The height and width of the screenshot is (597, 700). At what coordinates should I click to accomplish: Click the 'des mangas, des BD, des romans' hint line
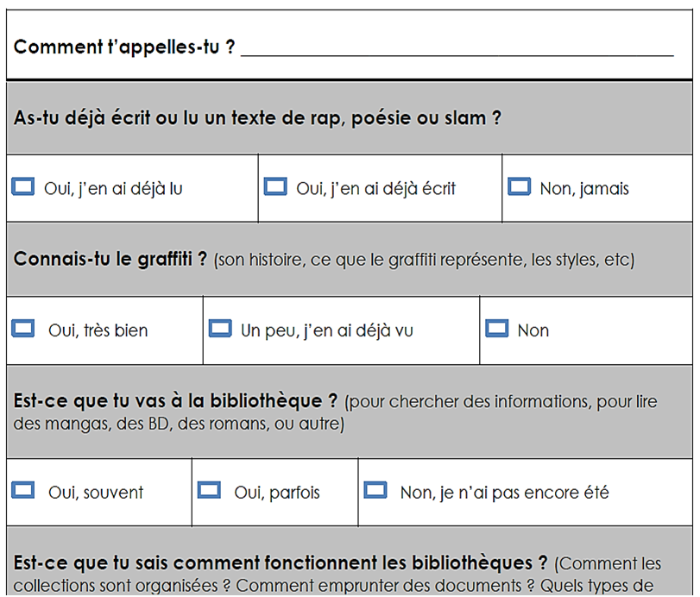pos(173,424)
